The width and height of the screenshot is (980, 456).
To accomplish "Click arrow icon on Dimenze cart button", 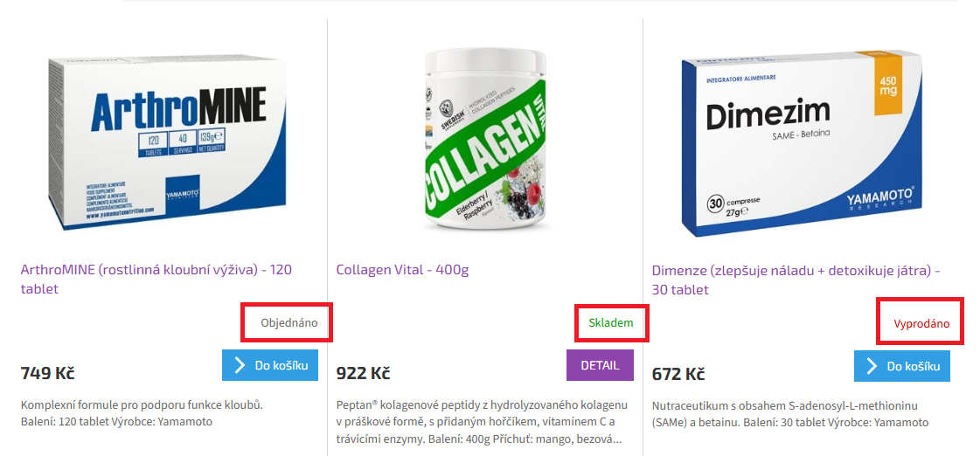I will point(869,366).
